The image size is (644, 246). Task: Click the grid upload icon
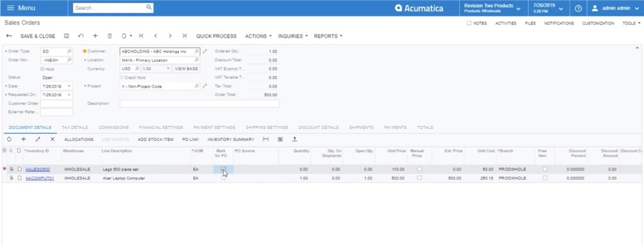coord(294,140)
